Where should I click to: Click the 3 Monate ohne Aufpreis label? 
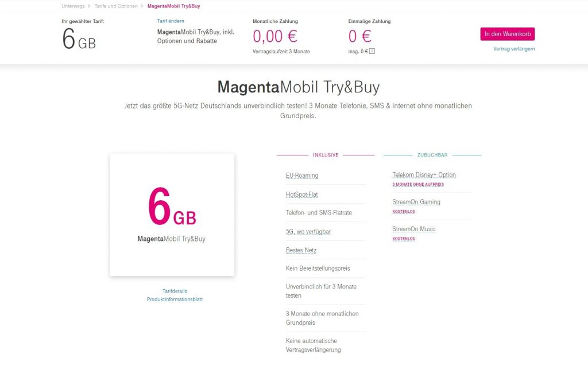pyautogui.click(x=418, y=184)
